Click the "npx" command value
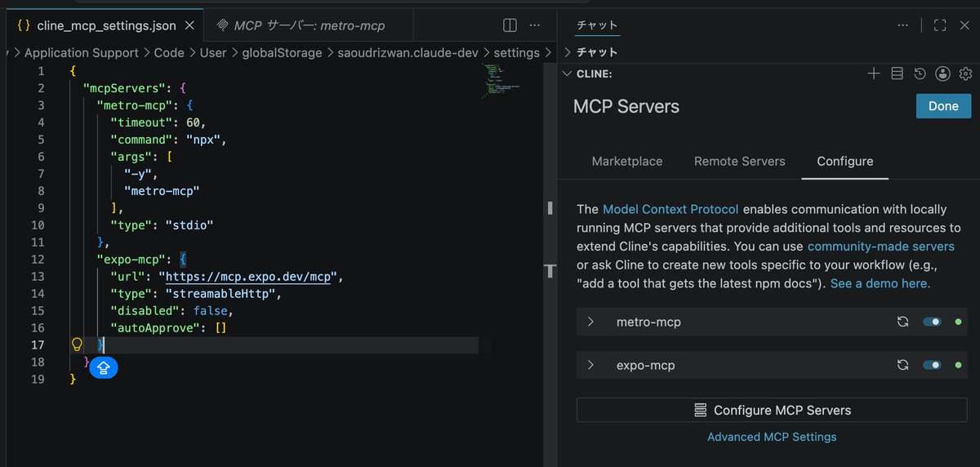Viewport: 980px width, 467px height. click(203, 139)
